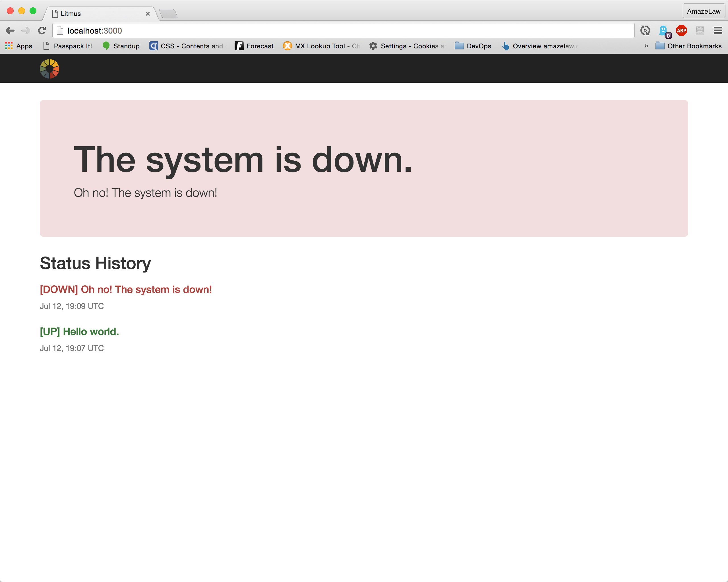Open the Chrome hamburger menu

pos(718,31)
